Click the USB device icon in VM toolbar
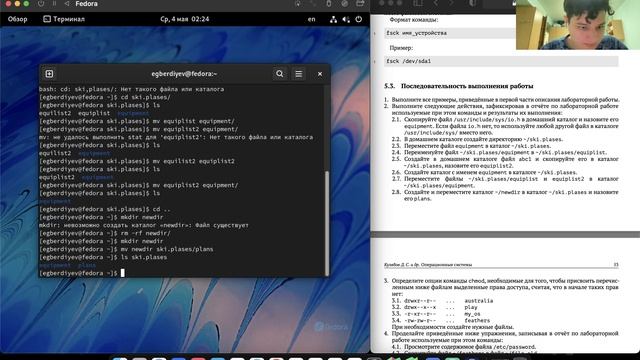The height and width of the screenshot is (360, 640). 329,4
